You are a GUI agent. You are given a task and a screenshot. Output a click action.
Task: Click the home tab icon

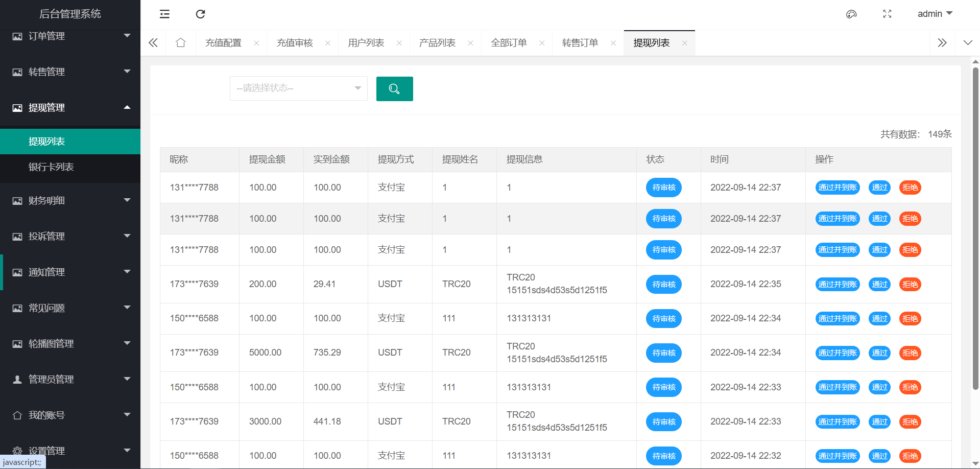[x=180, y=43]
